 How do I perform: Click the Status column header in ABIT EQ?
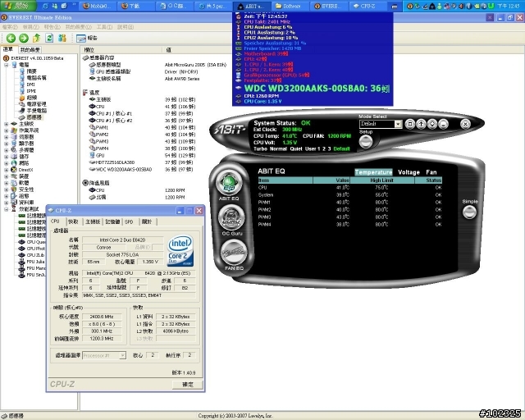tap(428, 180)
